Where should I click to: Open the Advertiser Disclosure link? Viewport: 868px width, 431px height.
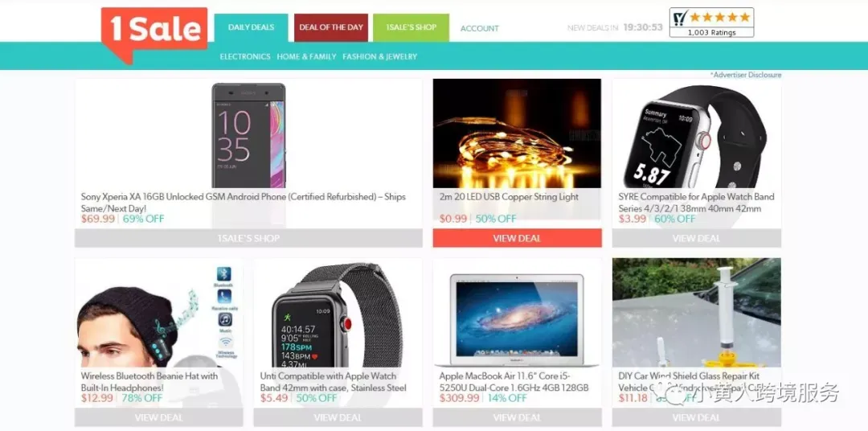tap(746, 75)
